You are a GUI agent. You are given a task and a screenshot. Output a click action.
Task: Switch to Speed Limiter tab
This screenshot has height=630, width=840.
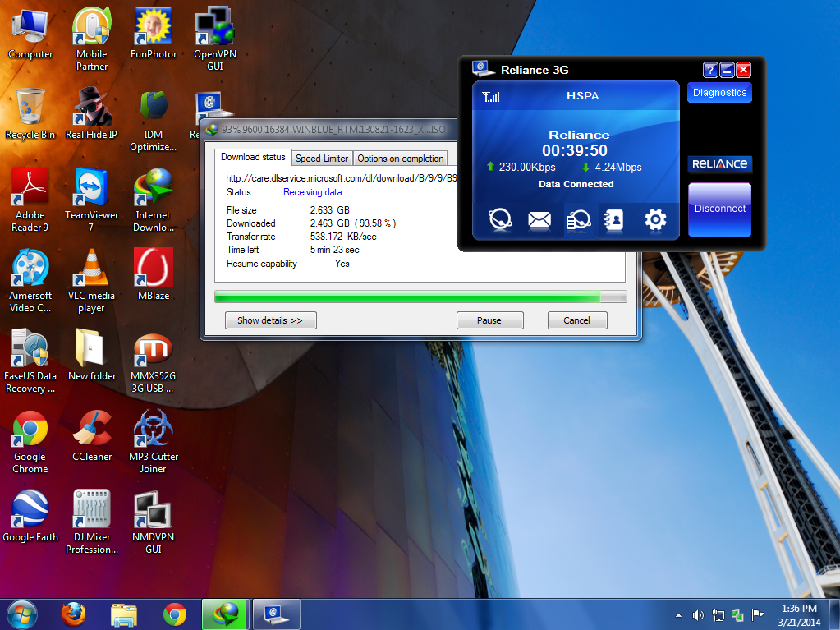pyautogui.click(x=322, y=159)
